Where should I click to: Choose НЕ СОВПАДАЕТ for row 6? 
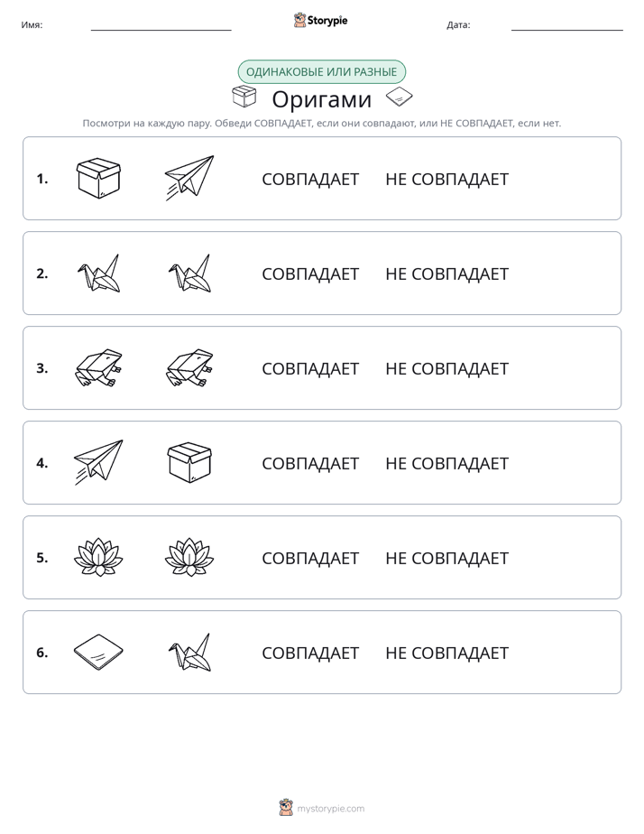(x=446, y=653)
